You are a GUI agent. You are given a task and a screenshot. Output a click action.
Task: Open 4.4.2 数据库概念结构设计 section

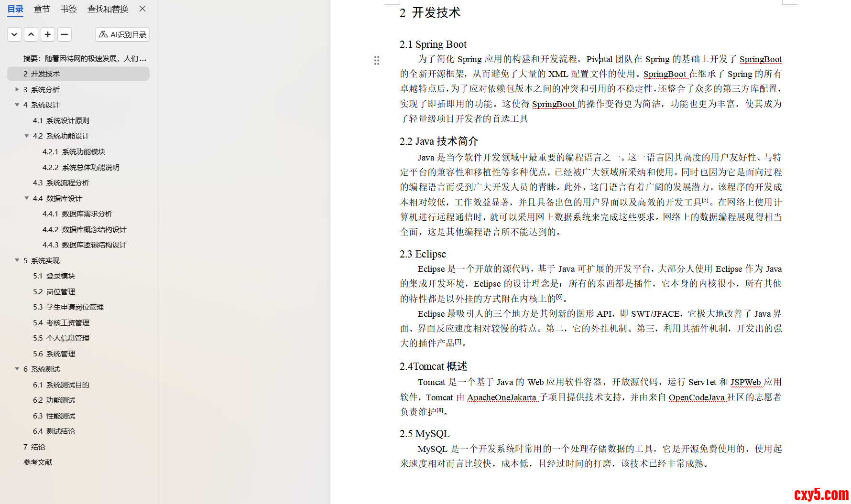coord(85,229)
